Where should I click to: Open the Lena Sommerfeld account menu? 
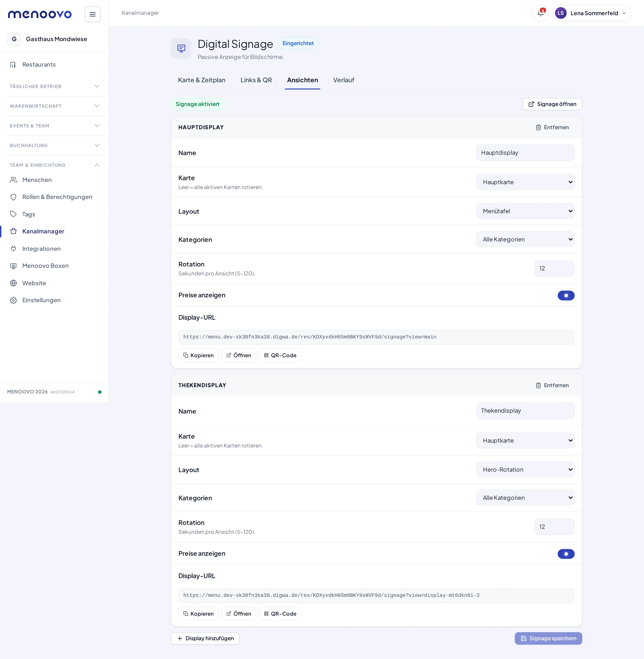tap(592, 13)
